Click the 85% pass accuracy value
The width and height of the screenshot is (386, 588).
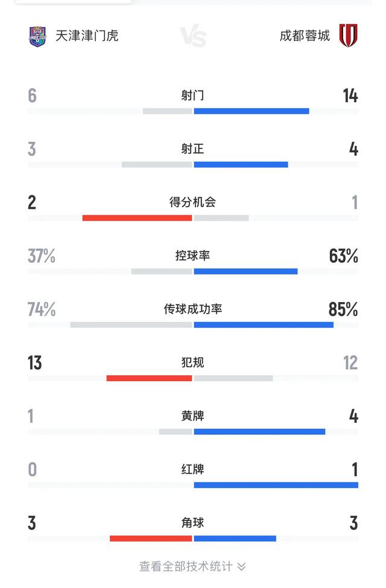343,309
